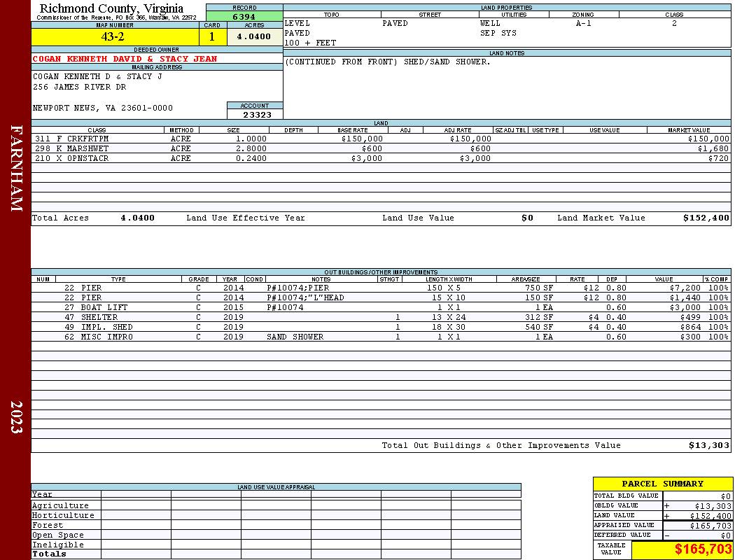Image resolution: width=735 pixels, height=560 pixels.
Task: Click the LAND NOTES text area
Action: click(x=507, y=87)
